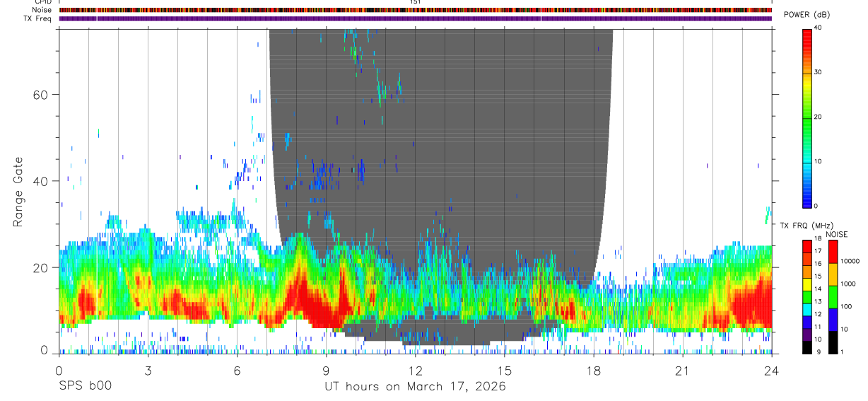
Task: Click the multicolored Noise strip above plot
Action: point(415,10)
